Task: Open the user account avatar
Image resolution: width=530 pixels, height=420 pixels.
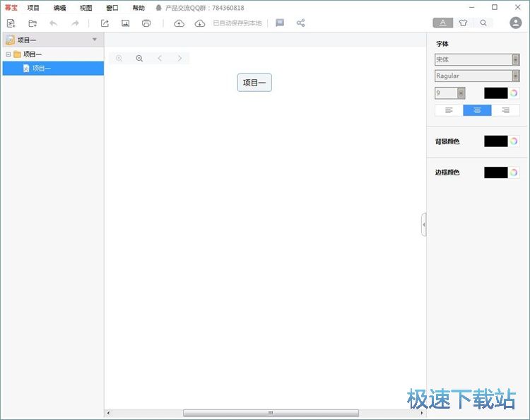Action: click(515, 23)
